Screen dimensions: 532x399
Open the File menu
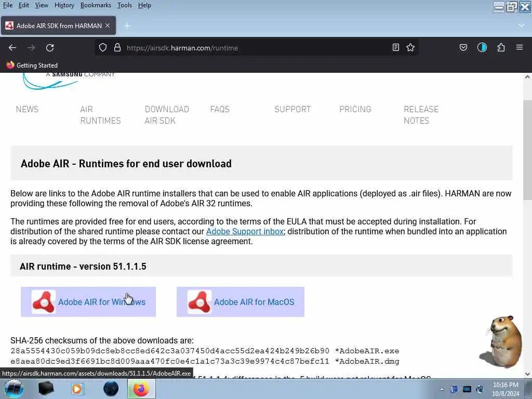click(7, 5)
